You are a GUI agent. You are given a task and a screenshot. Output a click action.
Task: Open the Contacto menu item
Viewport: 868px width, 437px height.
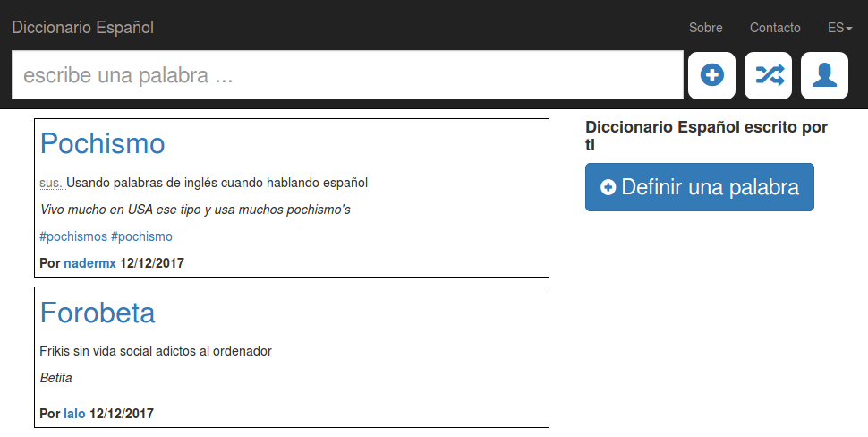775,28
